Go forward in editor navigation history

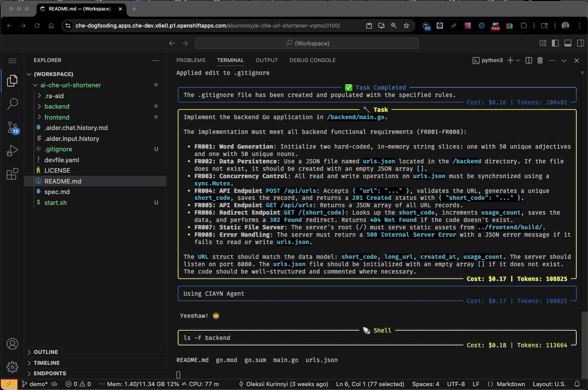click(x=185, y=43)
